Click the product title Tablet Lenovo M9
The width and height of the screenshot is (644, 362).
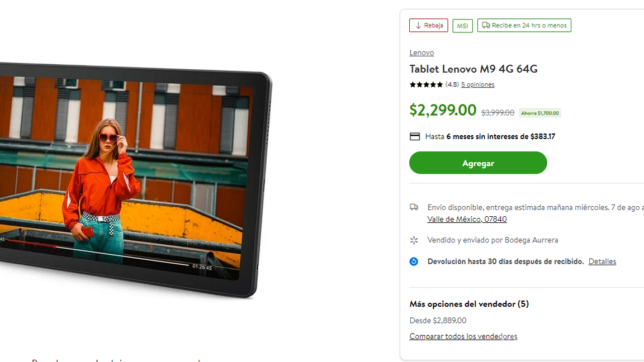pos(472,69)
